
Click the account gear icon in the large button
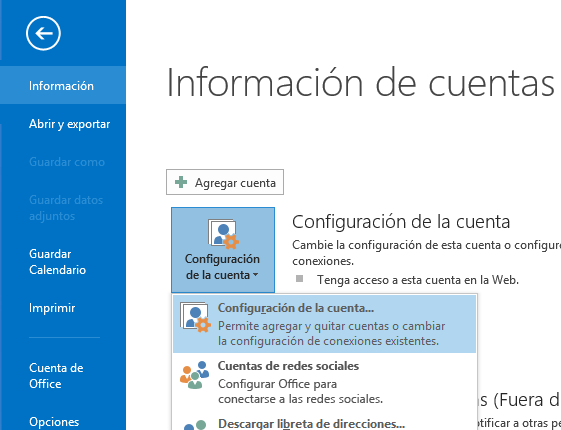223,234
